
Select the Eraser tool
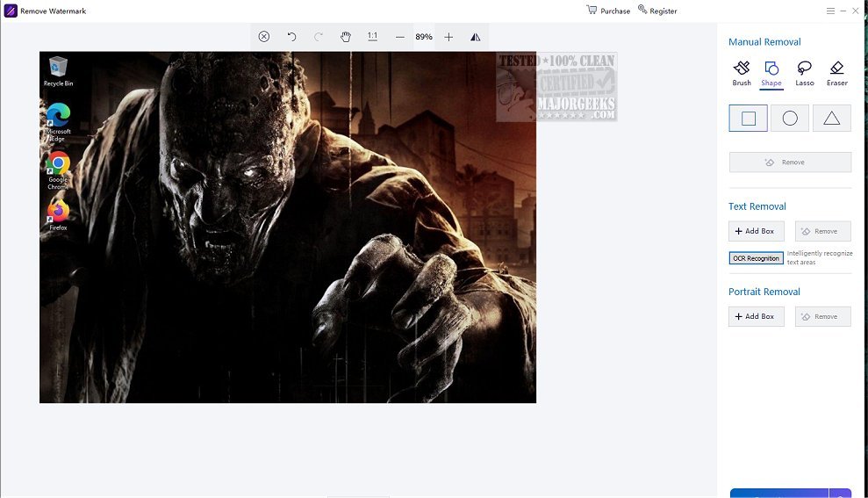(x=837, y=74)
